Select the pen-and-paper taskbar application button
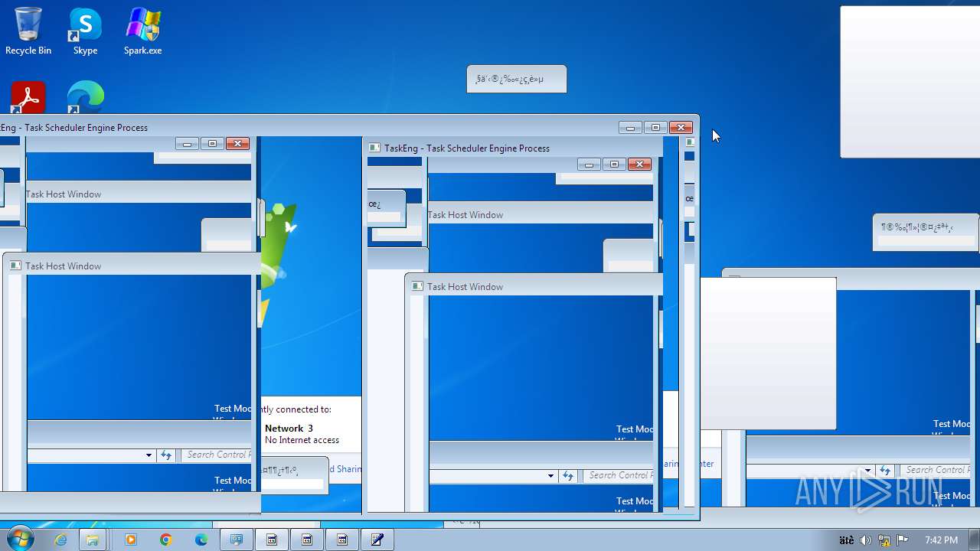 pos(377,540)
